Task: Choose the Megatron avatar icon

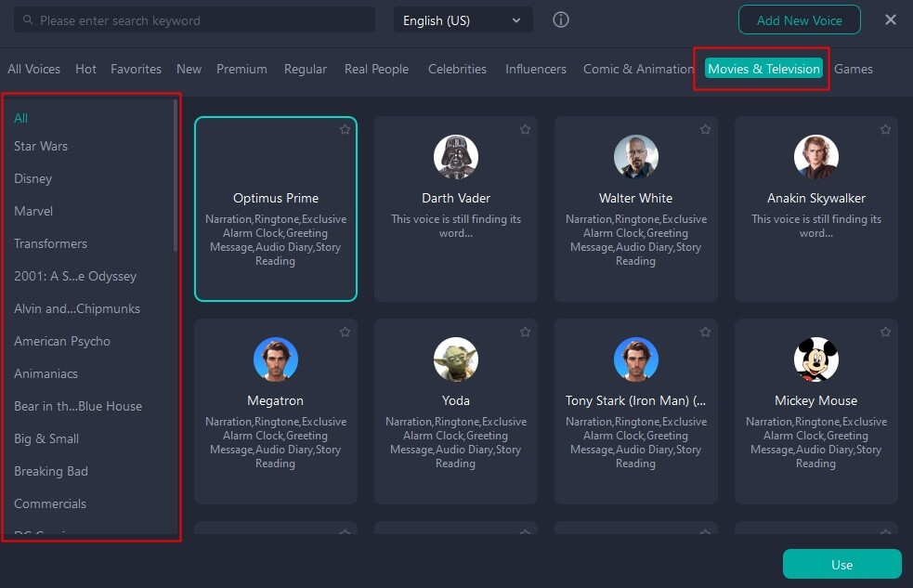Action: tap(276, 359)
